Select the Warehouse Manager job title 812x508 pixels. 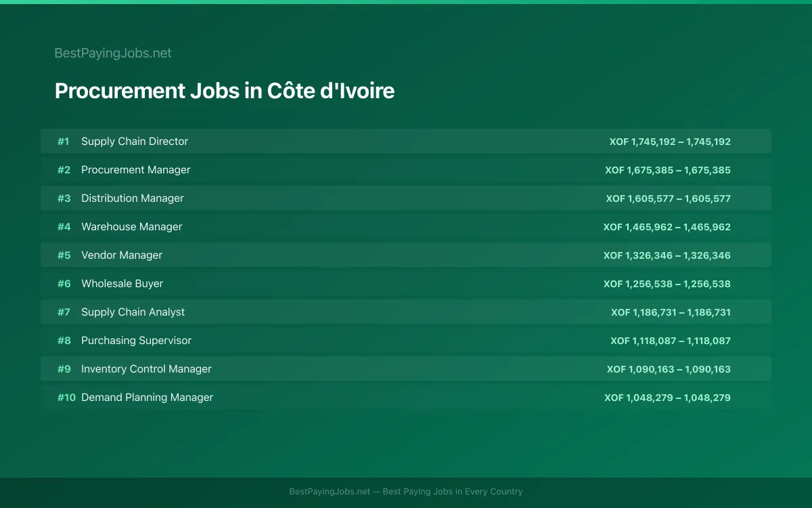point(132,227)
